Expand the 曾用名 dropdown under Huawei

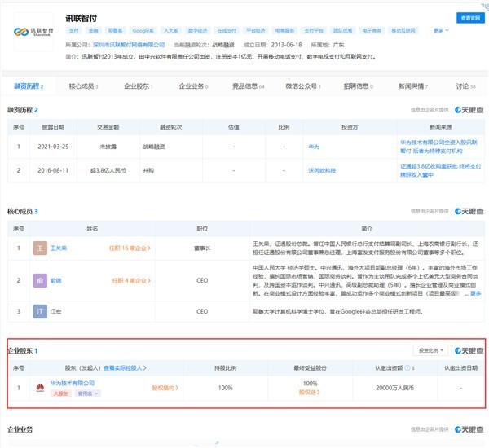tap(88, 393)
